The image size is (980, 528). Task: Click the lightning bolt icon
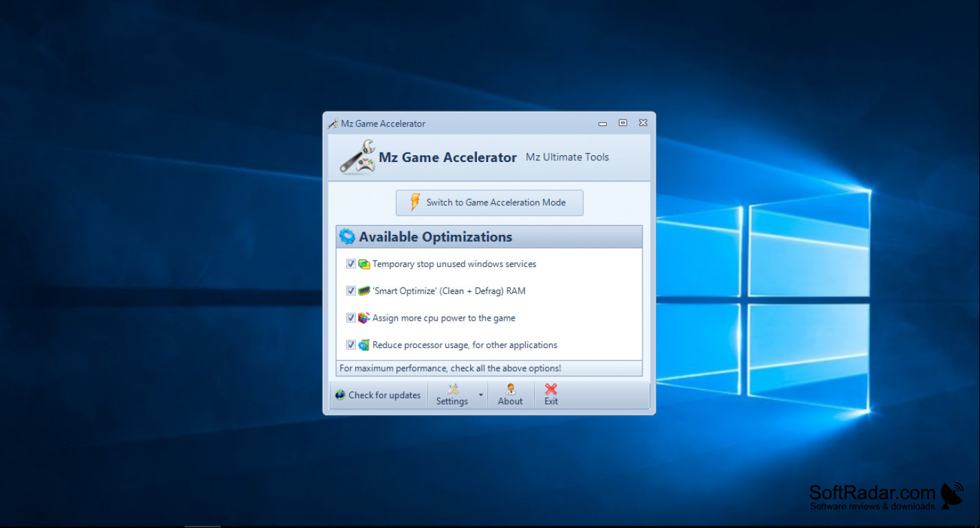click(x=415, y=202)
